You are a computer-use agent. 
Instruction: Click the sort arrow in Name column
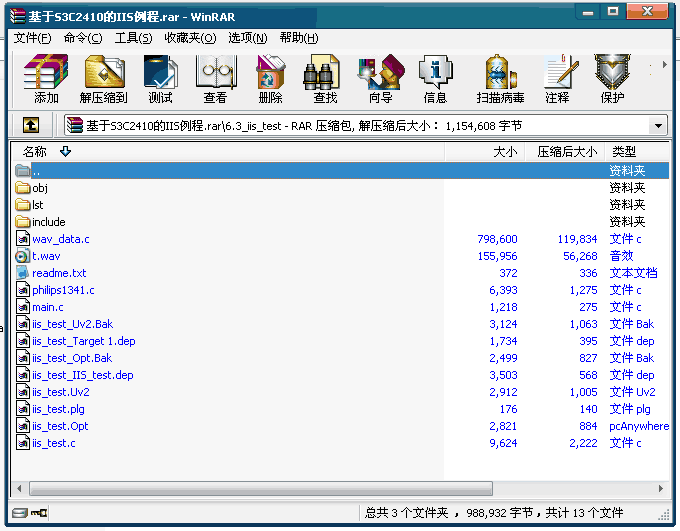[x=65, y=151]
